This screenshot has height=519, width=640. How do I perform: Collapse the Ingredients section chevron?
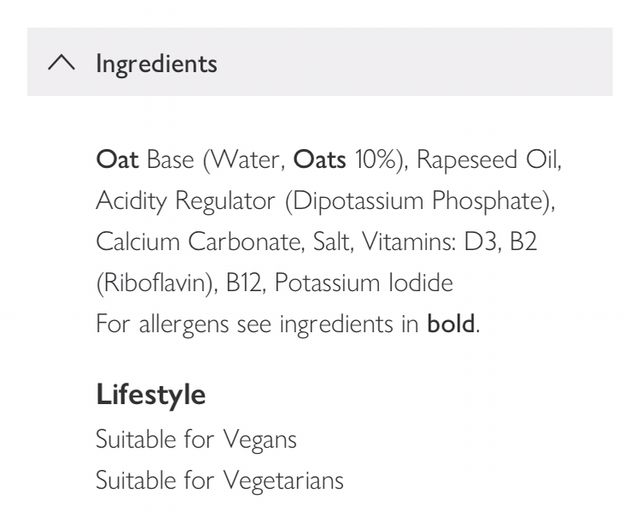[x=61, y=63]
